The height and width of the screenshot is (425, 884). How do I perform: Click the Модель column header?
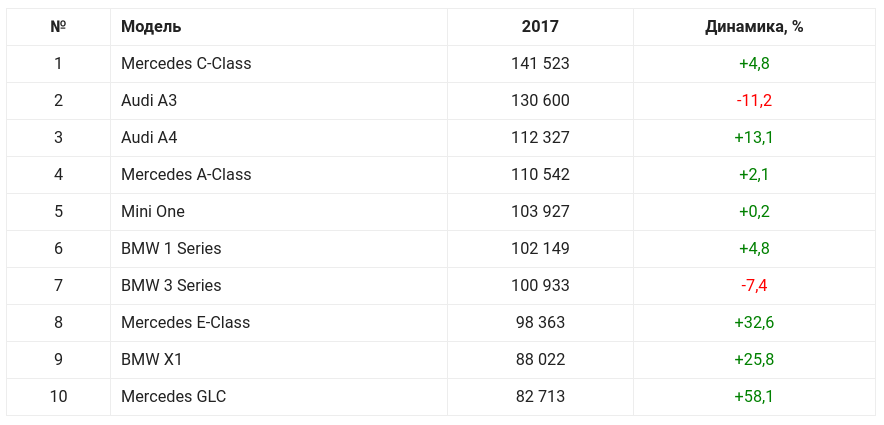pyautogui.click(x=151, y=27)
